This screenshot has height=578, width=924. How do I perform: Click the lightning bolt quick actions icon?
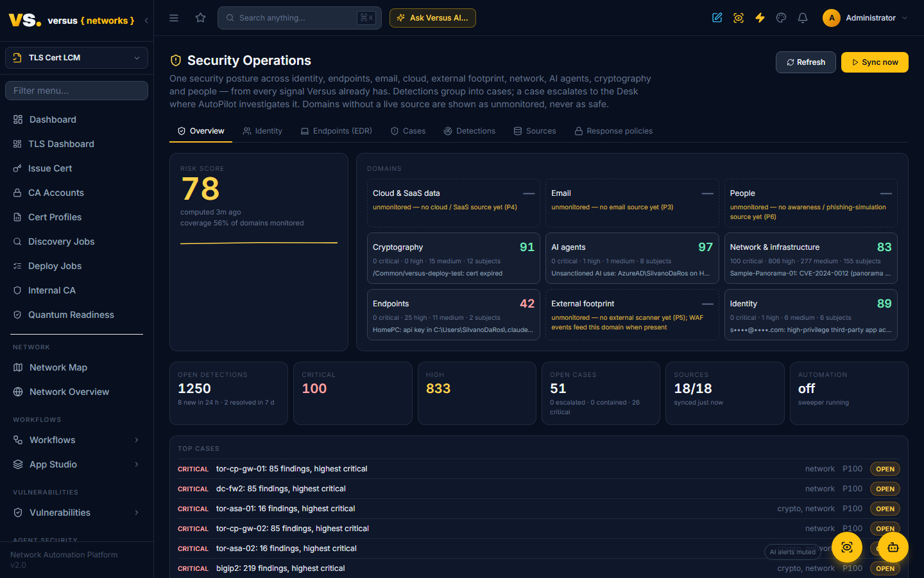pos(760,18)
